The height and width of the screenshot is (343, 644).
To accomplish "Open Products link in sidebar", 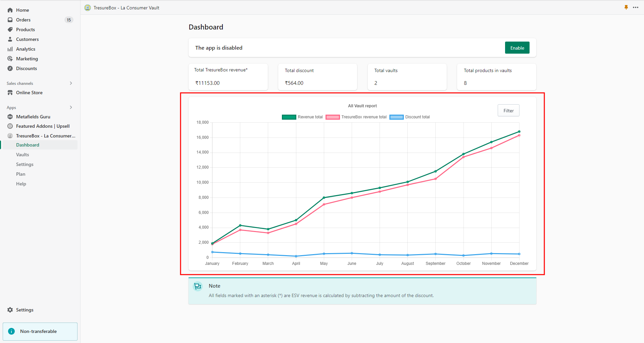I will coord(26,30).
